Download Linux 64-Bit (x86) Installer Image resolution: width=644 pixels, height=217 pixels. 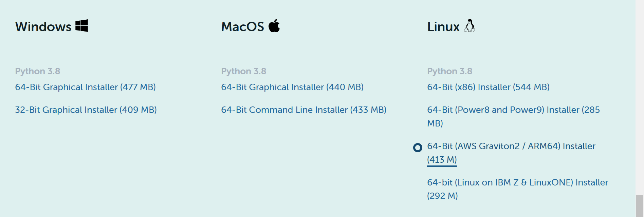[488, 87]
